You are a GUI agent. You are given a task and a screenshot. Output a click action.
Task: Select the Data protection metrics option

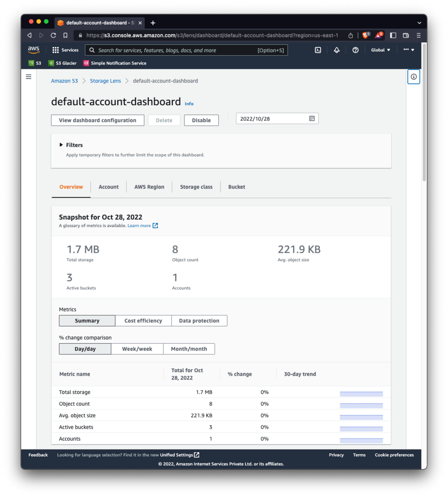click(x=199, y=320)
